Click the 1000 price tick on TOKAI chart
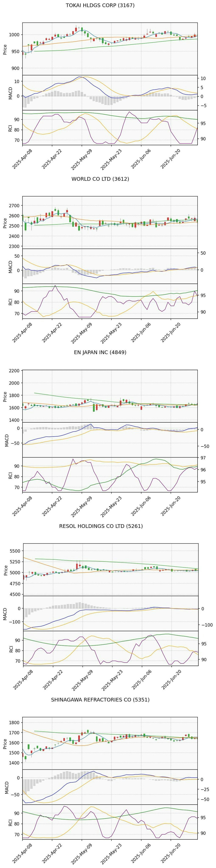The width and height of the screenshot is (216, 868). (x=14, y=35)
